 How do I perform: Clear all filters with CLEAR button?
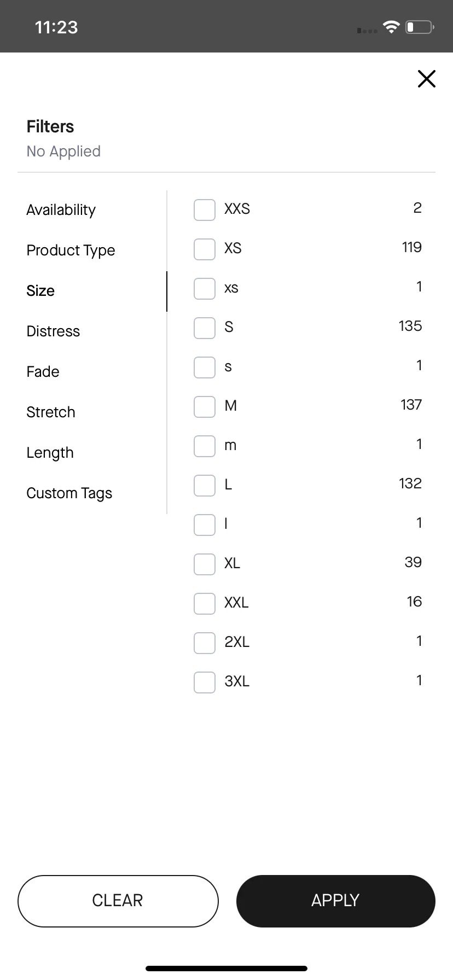(x=118, y=901)
